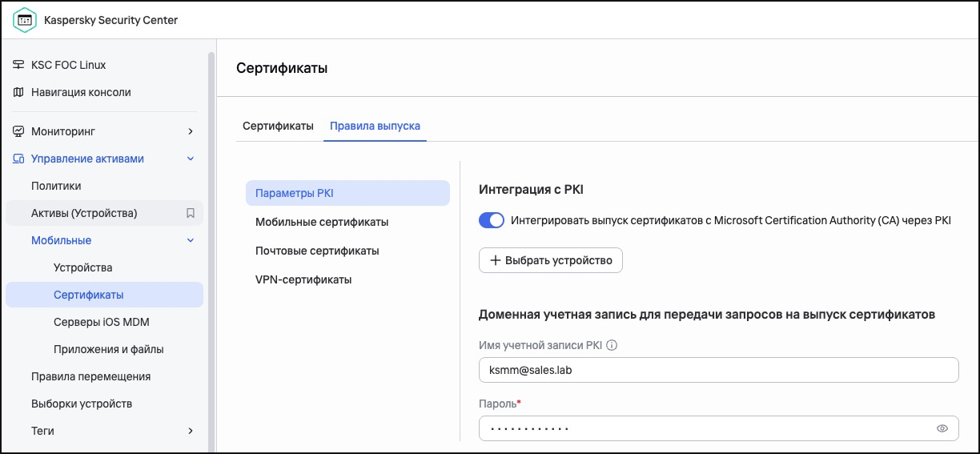980x454 pixels.
Task: Click the Выбрать устройство button
Action: pyautogui.click(x=551, y=260)
